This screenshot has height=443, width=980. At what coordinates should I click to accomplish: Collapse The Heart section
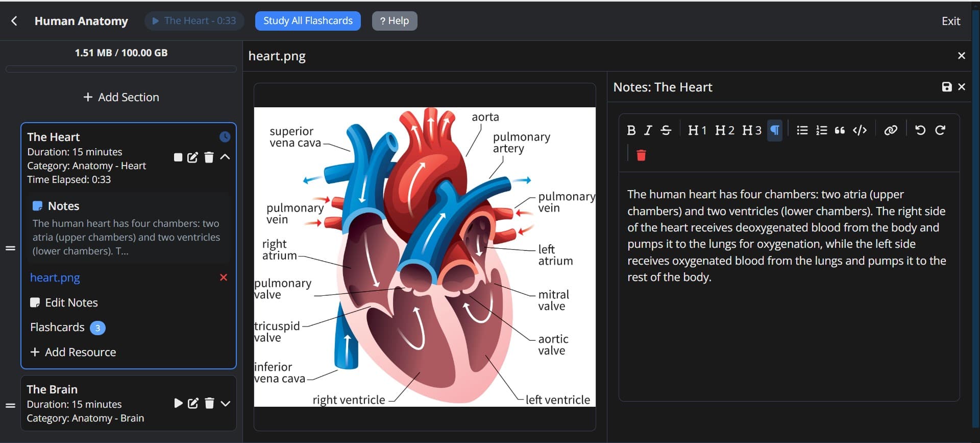point(225,157)
